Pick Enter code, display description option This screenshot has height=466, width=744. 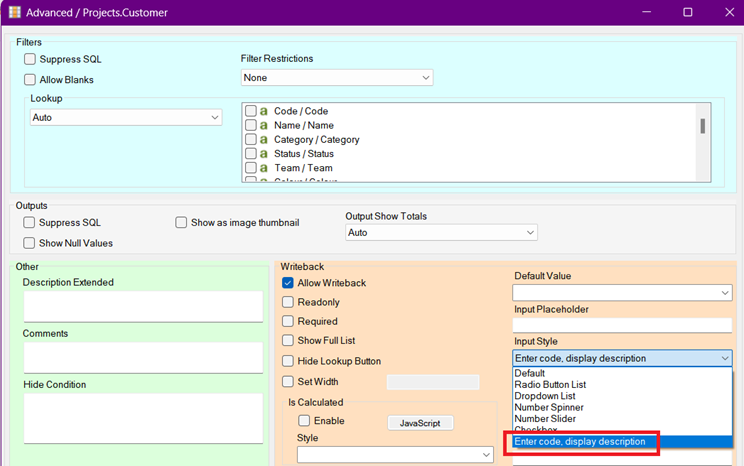[x=622, y=442]
